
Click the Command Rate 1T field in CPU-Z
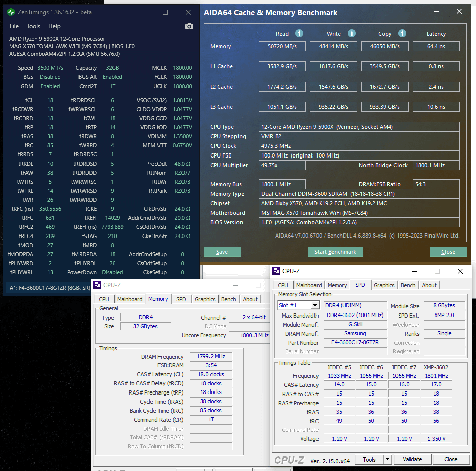click(x=211, y=419)
